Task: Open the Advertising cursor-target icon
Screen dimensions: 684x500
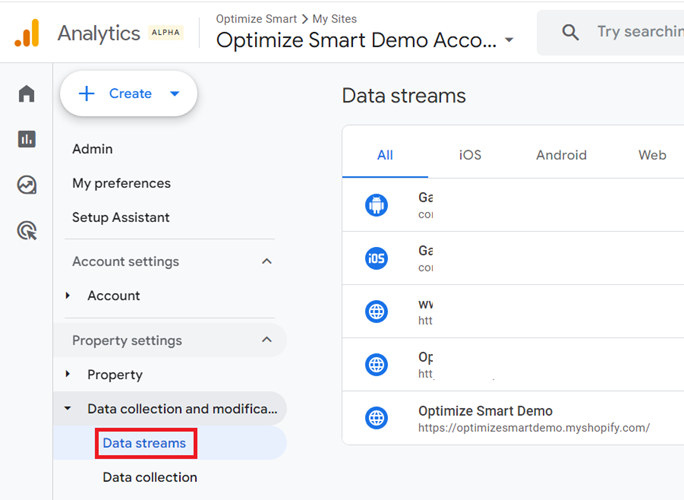Action: [x=27, y=230]
